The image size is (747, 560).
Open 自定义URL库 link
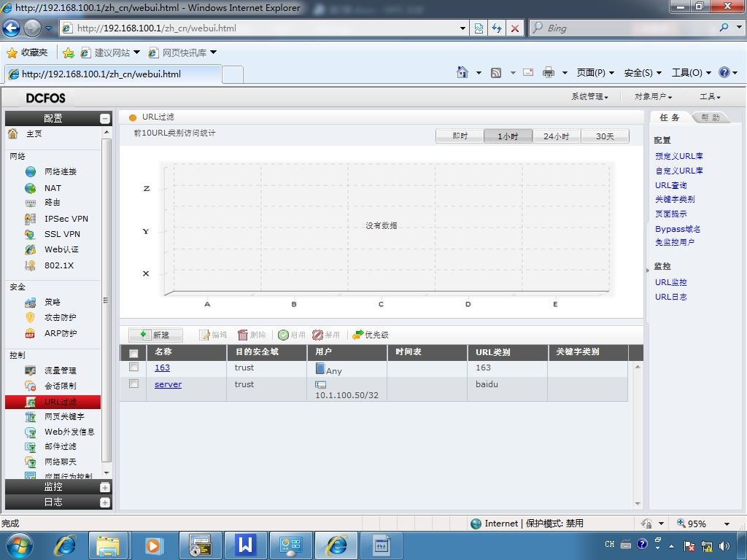point(679,171)
